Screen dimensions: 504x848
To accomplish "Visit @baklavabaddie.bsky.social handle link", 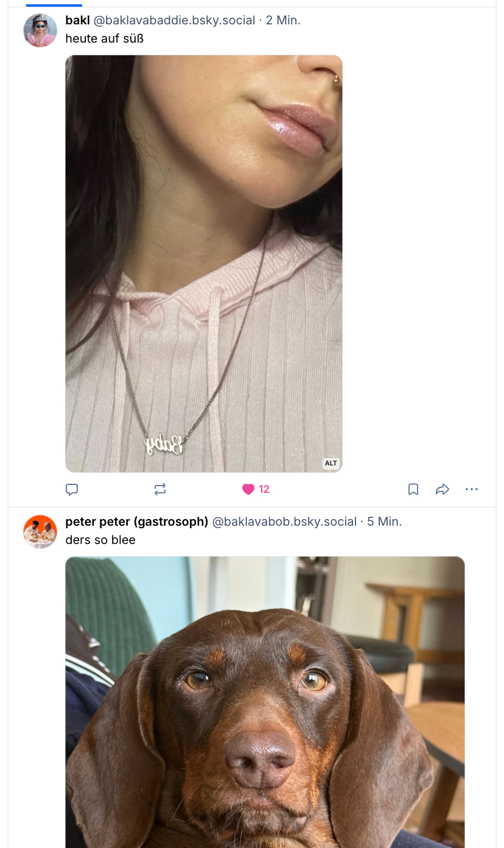I will coord(174,21).
